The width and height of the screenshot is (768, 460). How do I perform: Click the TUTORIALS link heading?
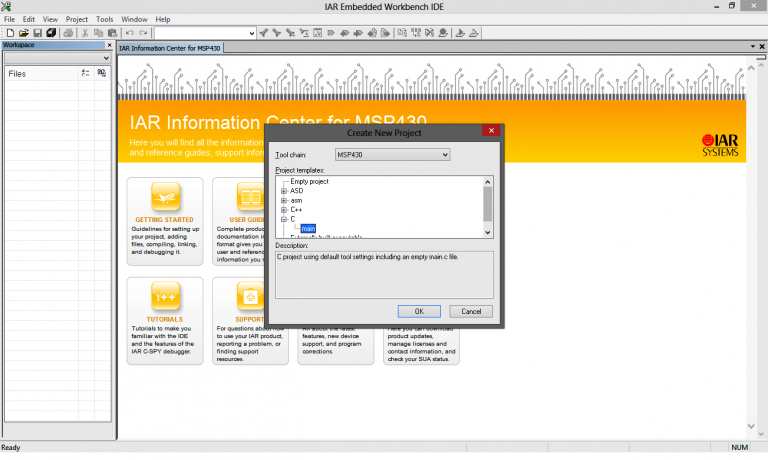coord(165,319)
